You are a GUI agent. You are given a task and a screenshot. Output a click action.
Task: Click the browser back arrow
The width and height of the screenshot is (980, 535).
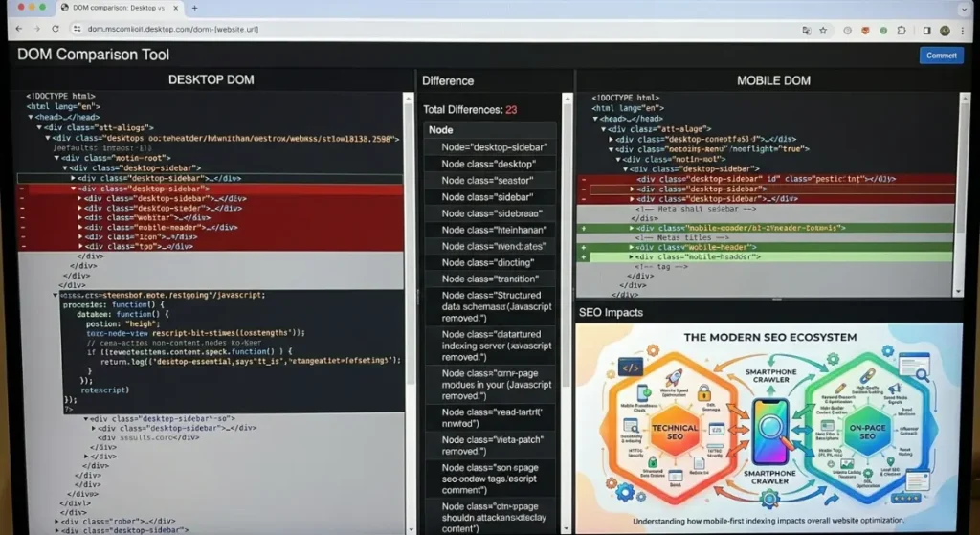[x=18, y=30]
